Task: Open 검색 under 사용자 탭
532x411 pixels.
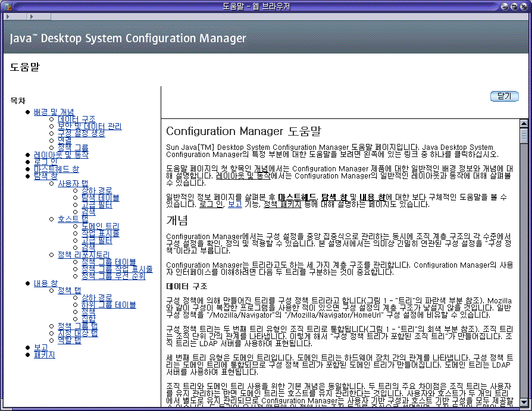Action: pos(89,212)
